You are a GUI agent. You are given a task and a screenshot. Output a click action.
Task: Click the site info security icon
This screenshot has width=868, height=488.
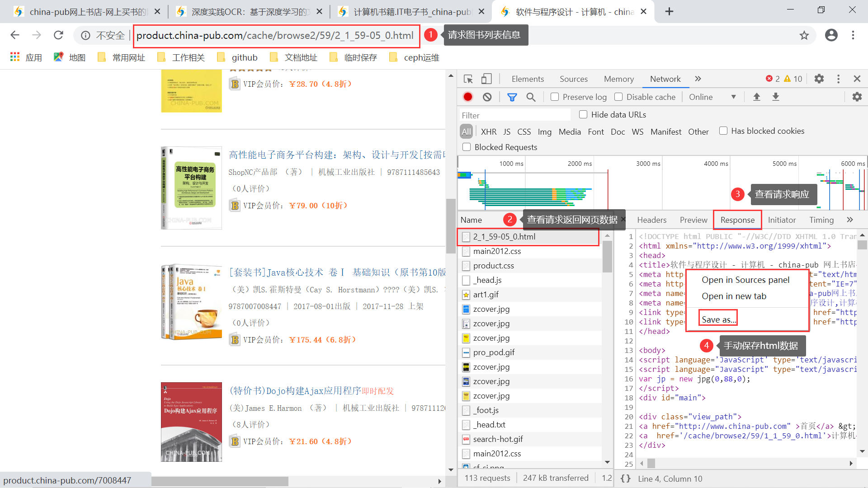pyautogui.click(x=85, y=35)
